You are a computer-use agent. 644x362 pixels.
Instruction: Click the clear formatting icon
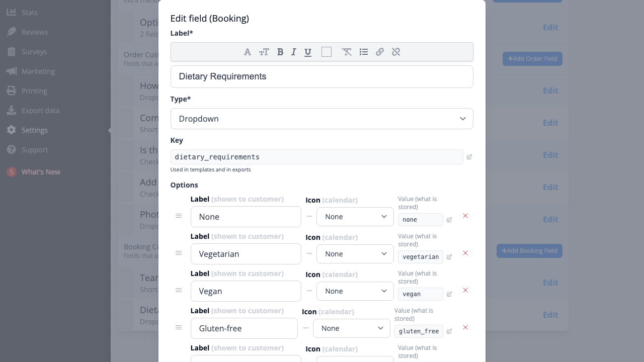pyautogui.click(x=347, y=52)
